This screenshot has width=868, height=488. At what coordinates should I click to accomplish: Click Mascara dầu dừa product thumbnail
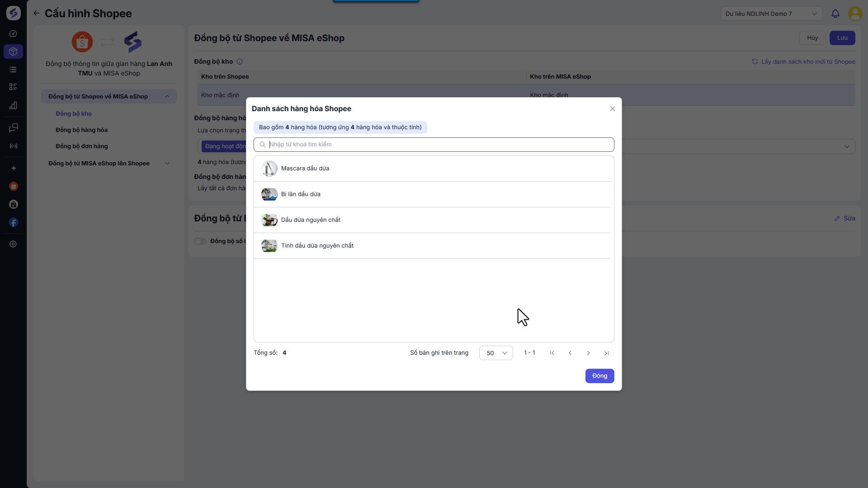click(x=269, y=169)
